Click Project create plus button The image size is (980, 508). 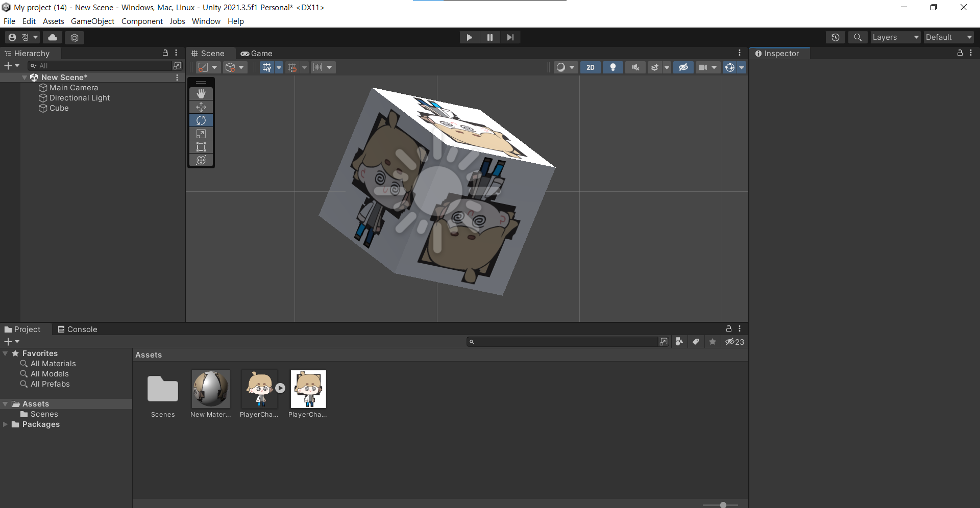point(11,342)
